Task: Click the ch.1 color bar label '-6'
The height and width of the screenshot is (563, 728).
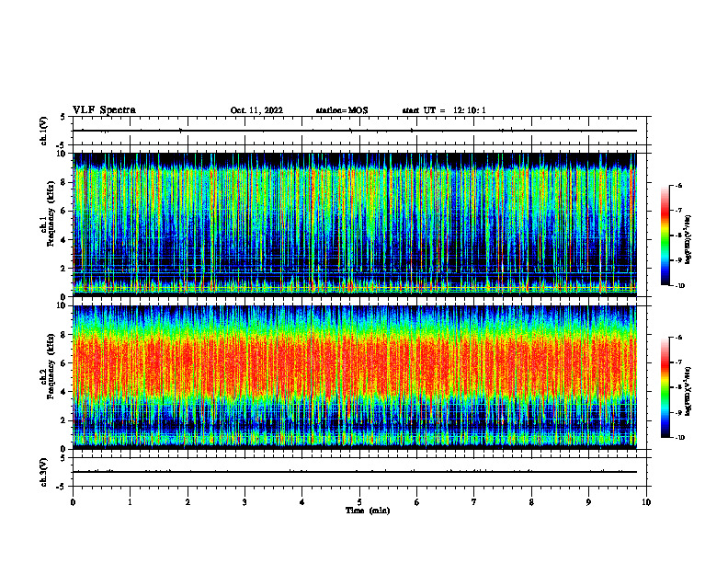Action: tap(679, 186)
